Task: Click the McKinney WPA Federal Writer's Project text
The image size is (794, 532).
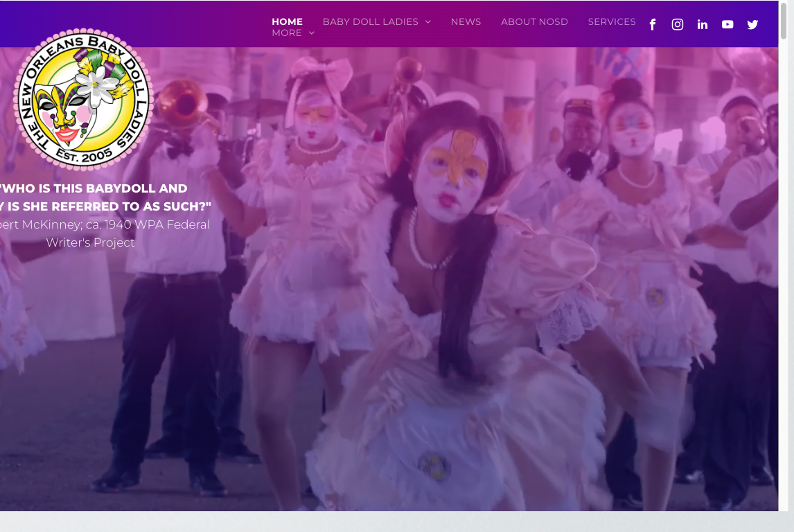Action: click(x=104, y=233)
